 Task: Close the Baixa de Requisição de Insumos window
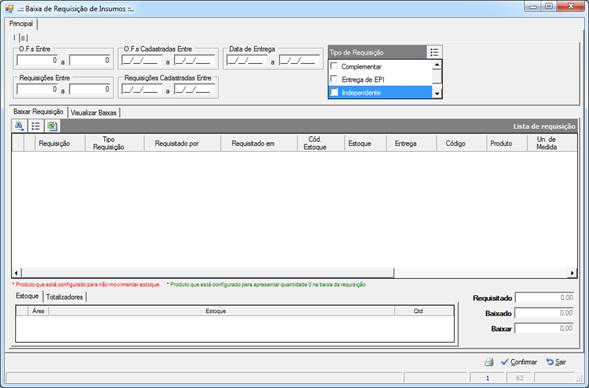pos(571,6)
